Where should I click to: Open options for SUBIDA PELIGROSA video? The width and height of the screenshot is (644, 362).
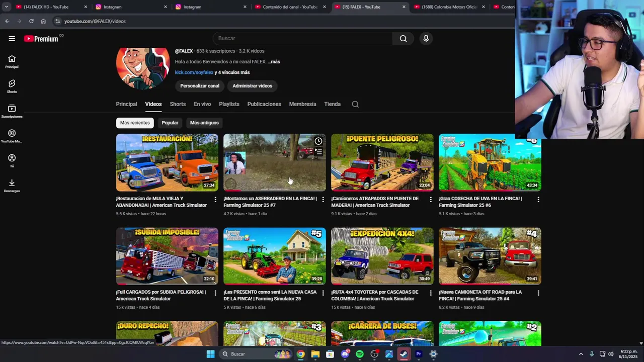coord(215,293)
